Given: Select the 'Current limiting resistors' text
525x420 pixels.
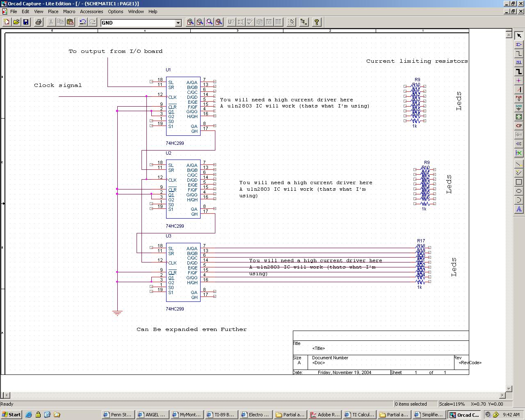Looking at the screenshot, I should coord(417,61).
